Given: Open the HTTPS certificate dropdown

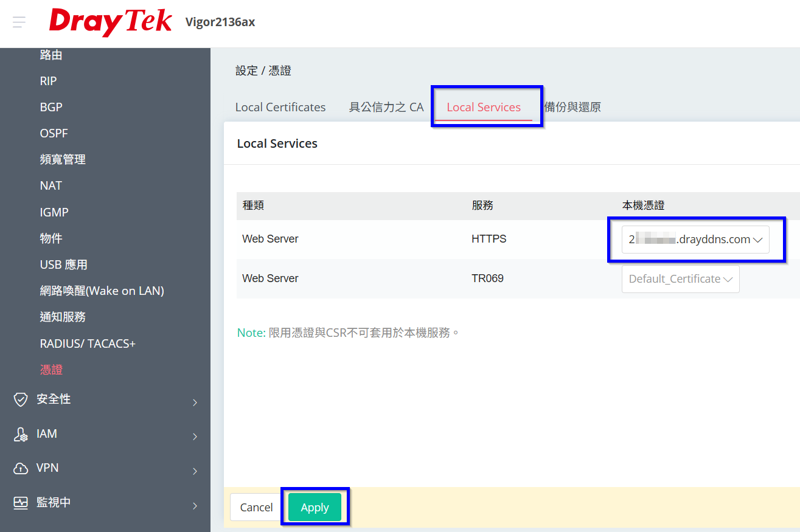Looking at the screenshot, I should tap(695, 240).
